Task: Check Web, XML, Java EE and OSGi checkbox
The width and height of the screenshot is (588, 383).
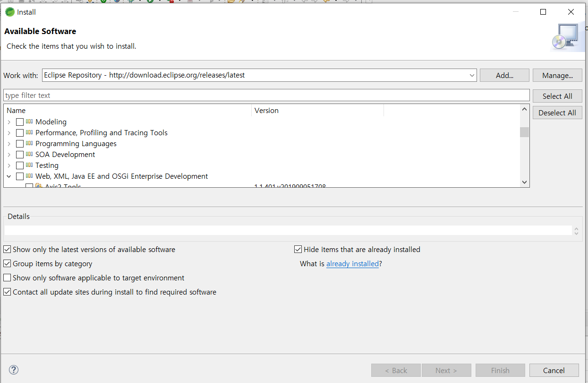Action: pyautogui.click(x=20, y=176)
